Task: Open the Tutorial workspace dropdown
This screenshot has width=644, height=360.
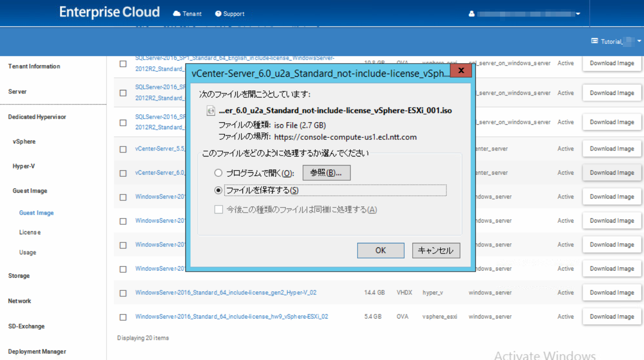Action: click(x=639, y=41)
